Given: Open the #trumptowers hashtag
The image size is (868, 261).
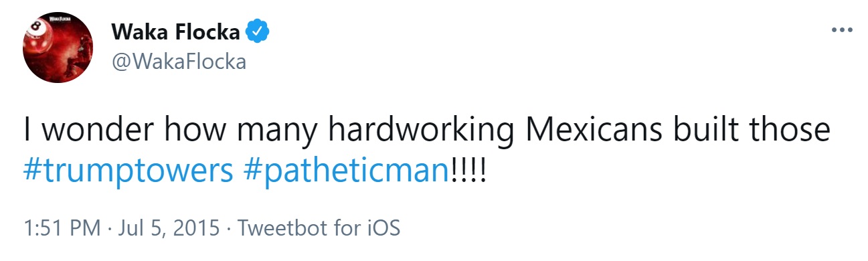Looking at the screenshot, I should 127,171.
